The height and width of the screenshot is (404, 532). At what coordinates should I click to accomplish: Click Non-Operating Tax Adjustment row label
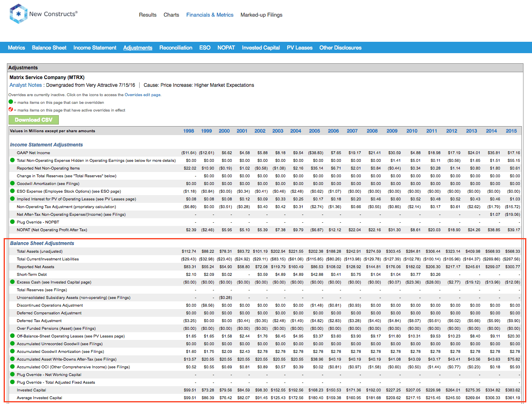point(67,207)
